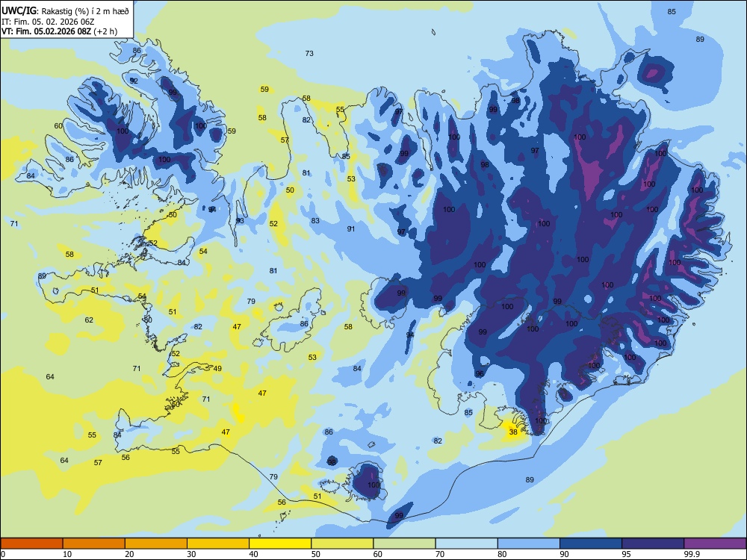Click the legend tick label '99.9'
747x560 pixels.
[692, 554]
